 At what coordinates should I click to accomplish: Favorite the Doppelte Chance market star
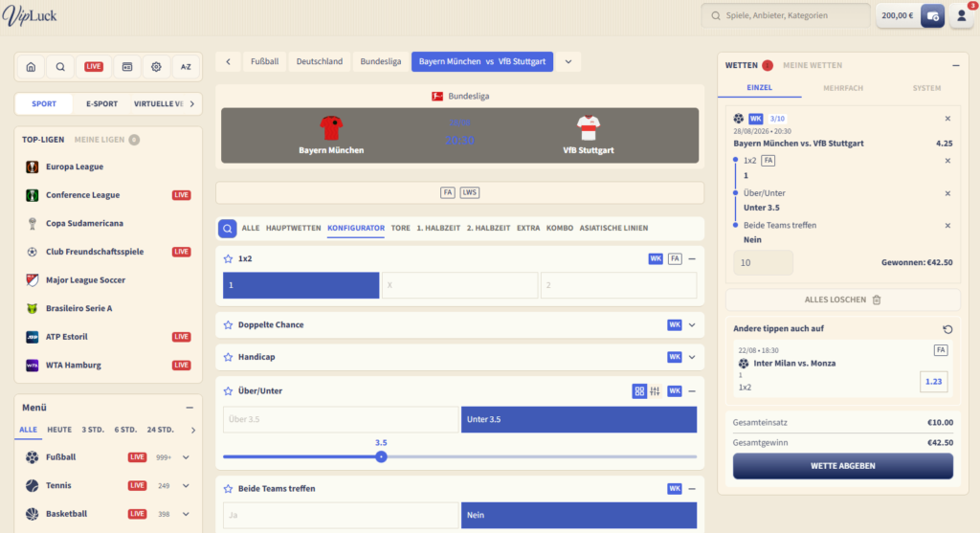228,325
